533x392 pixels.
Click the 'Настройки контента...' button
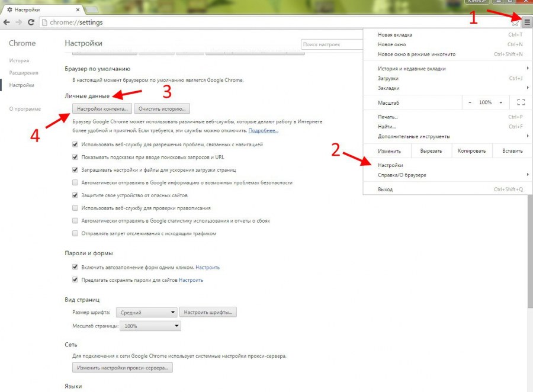pos(102,109)
